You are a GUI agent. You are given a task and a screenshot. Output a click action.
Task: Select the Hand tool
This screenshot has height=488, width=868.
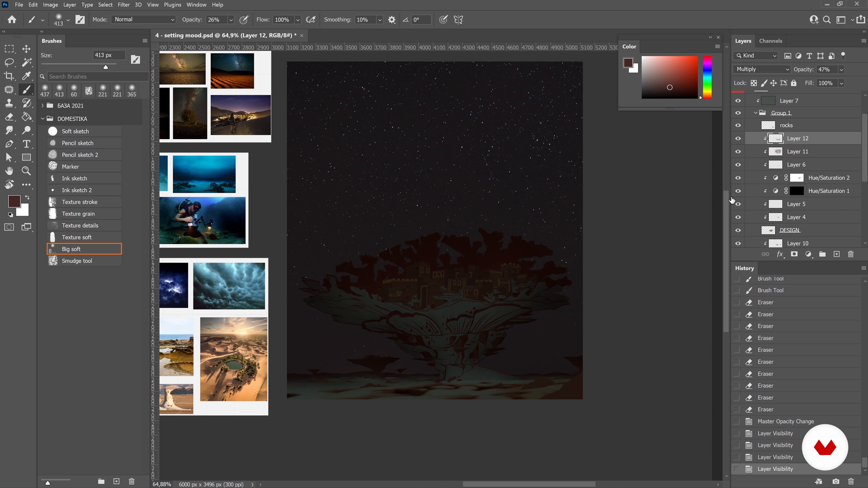tap(9, 171)
